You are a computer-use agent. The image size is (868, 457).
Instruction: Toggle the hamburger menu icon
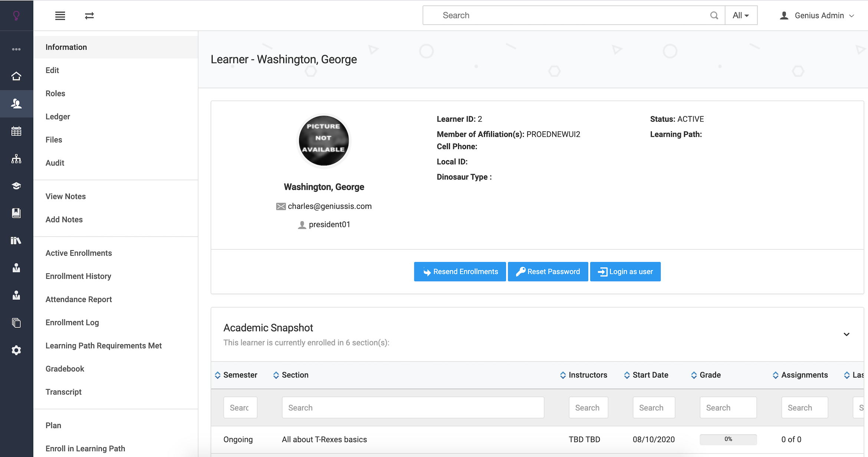pyautogui.click(x=60, y=16)
